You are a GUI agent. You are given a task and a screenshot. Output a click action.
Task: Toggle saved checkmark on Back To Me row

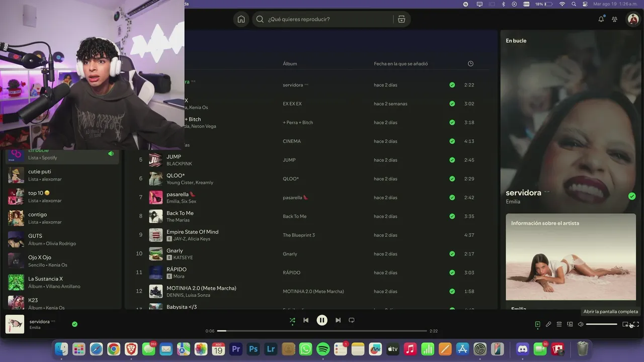pos(452,216)
